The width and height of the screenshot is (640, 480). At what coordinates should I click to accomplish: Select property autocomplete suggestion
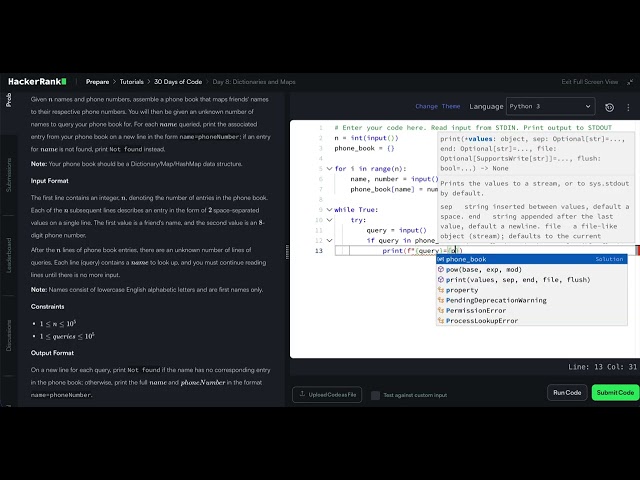tap(532, 290)
